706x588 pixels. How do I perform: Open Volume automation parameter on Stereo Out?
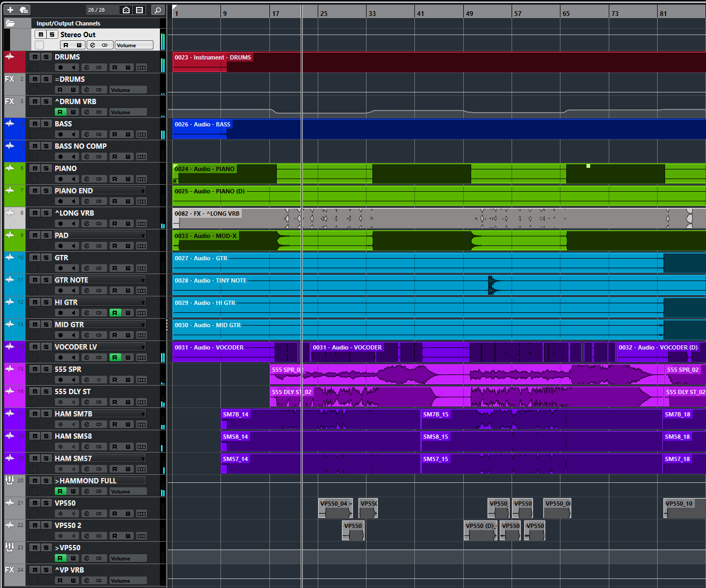(x=134, y=45)
